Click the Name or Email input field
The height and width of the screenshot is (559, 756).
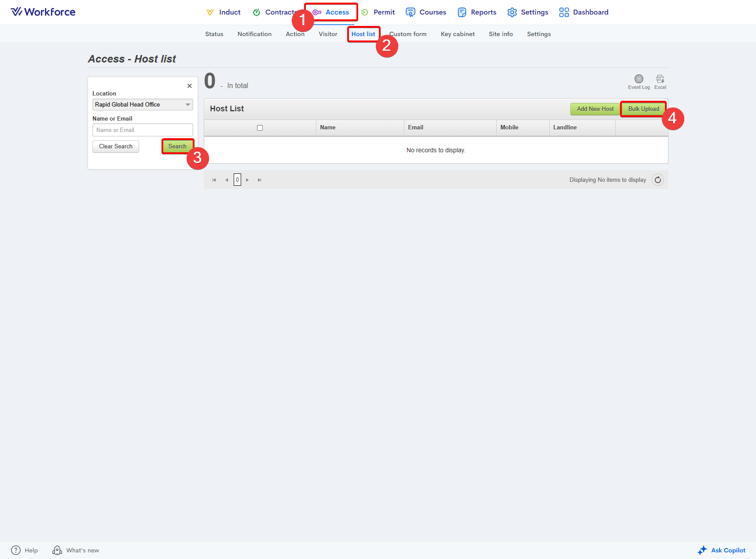(143, 130)
